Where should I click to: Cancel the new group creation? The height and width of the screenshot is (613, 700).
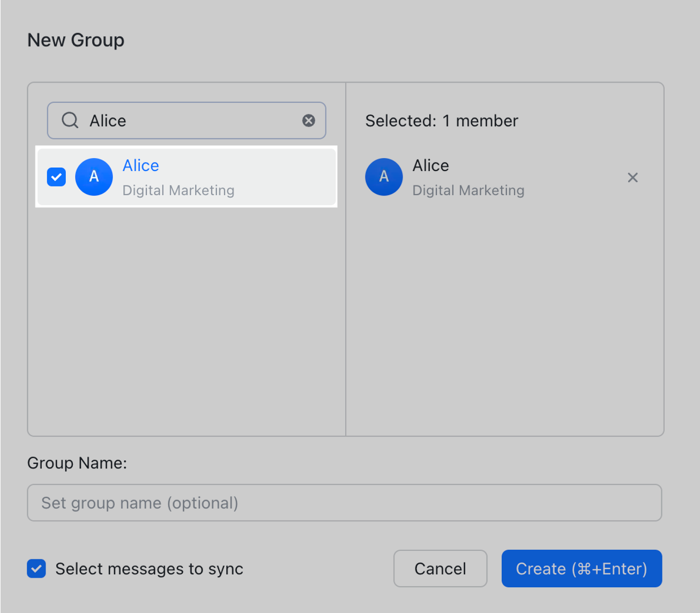tap(440, 569)
